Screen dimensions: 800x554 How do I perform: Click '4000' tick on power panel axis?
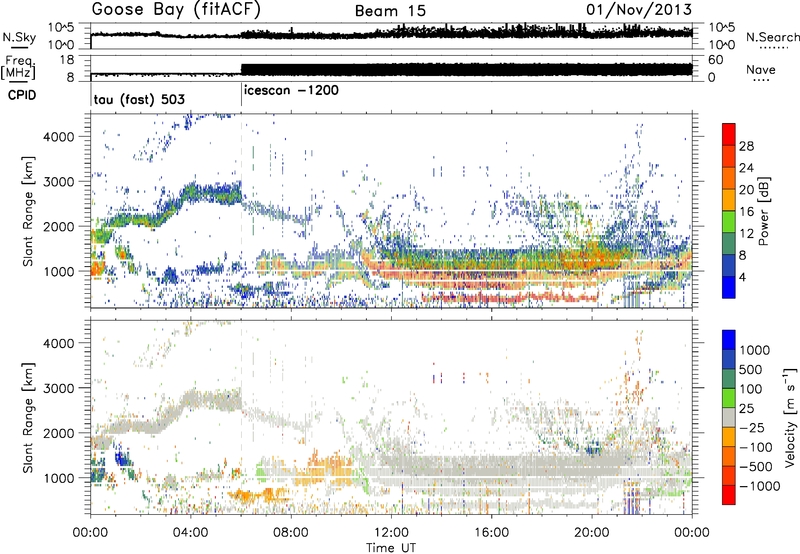pos(58,137)
